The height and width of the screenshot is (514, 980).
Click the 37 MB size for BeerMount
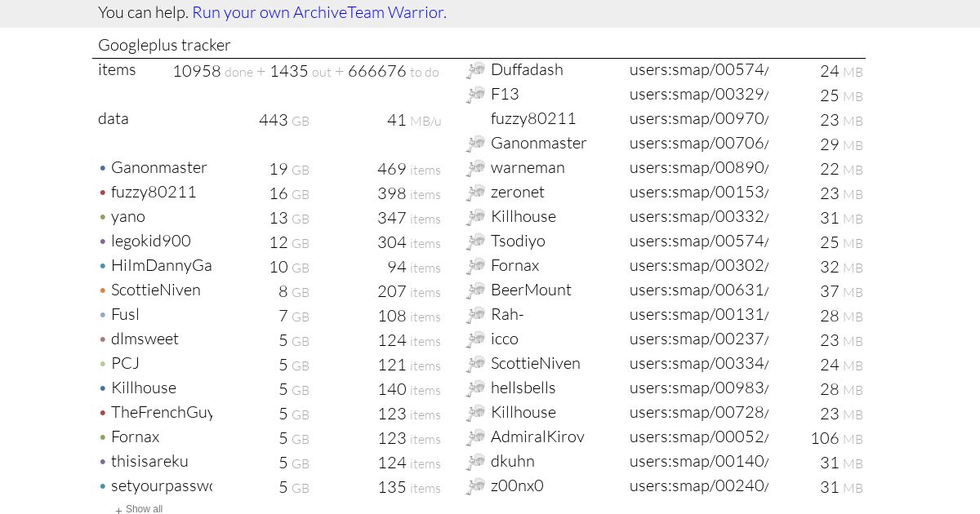(x=841, y=291)
